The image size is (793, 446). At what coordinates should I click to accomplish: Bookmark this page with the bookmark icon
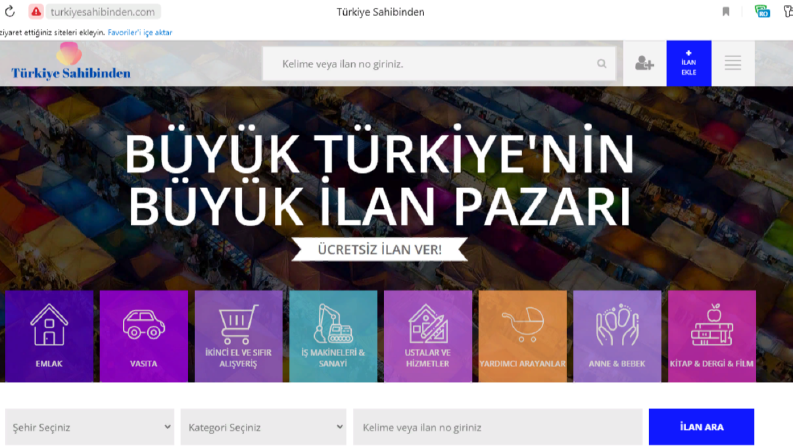[726, 11]
